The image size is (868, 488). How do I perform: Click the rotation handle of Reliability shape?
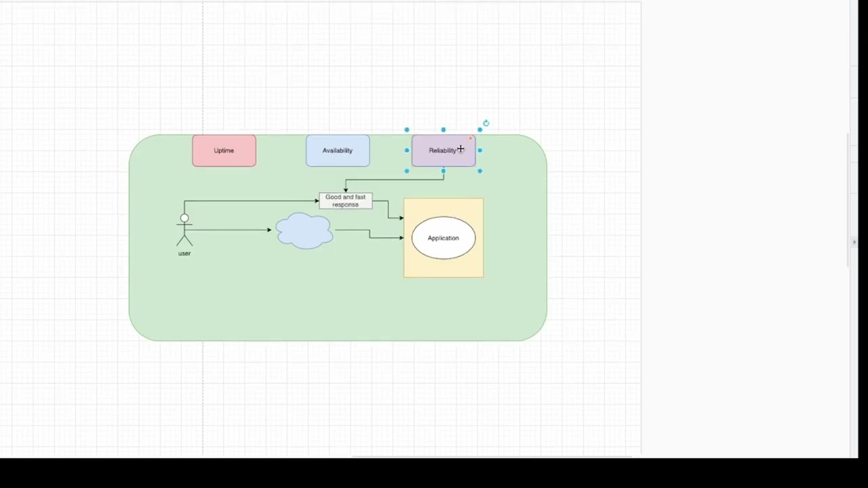click(486, 123)
